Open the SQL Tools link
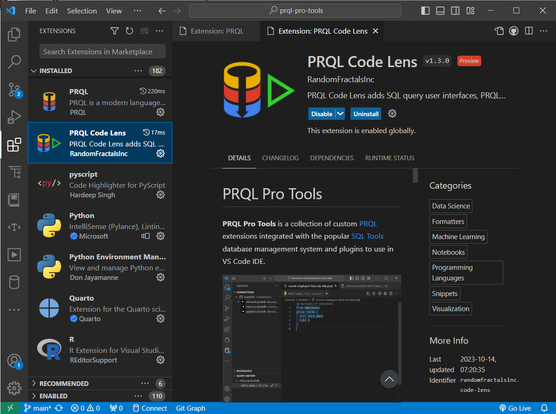Viewport: 556px width, 414px height. 367,236
